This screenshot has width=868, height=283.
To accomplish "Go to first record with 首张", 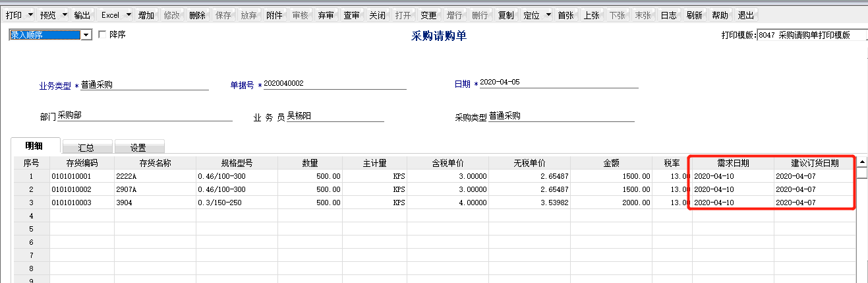I will [x=565, y=15].
